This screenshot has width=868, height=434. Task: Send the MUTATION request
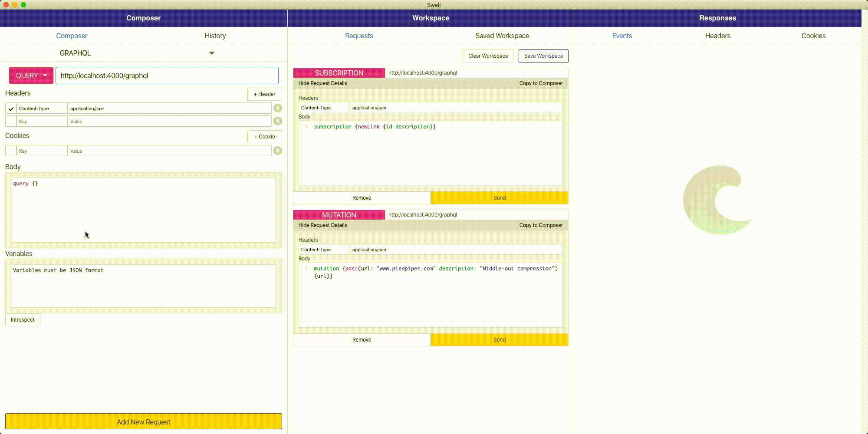(x=499, y=340)
